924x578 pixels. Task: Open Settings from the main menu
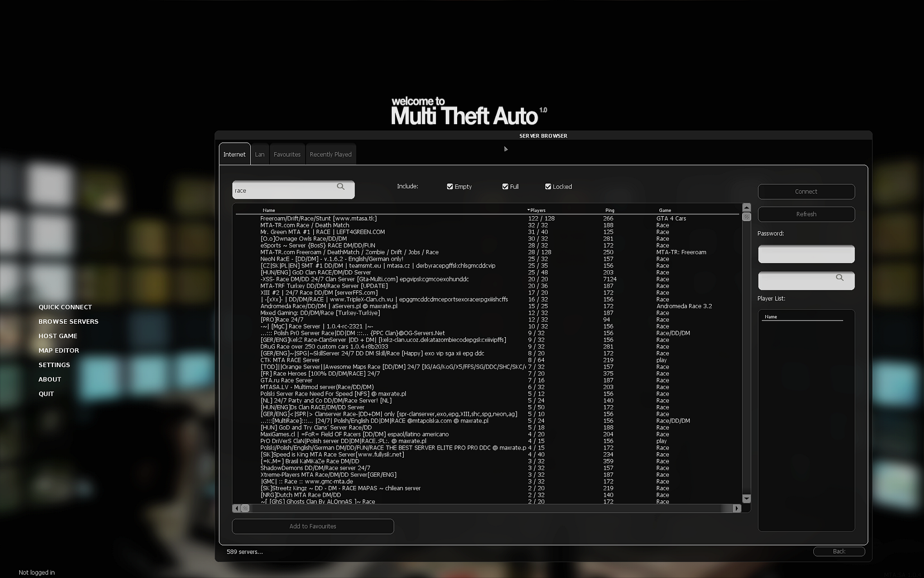click(x=54, y=364)
